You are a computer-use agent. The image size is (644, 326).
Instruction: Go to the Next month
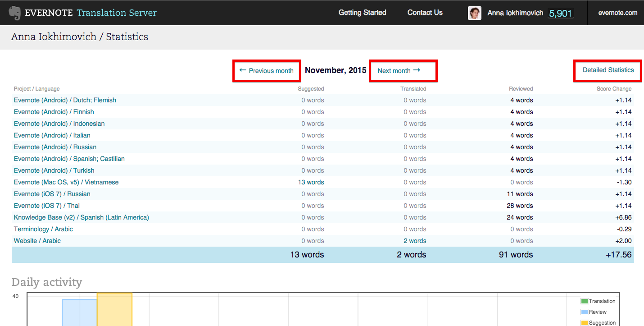click(399, 71)
